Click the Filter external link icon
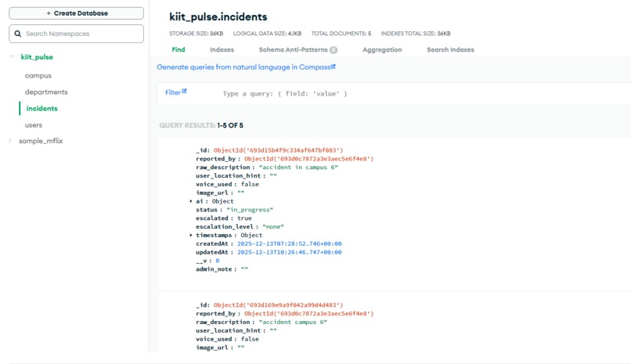 (x=184, y=92)
